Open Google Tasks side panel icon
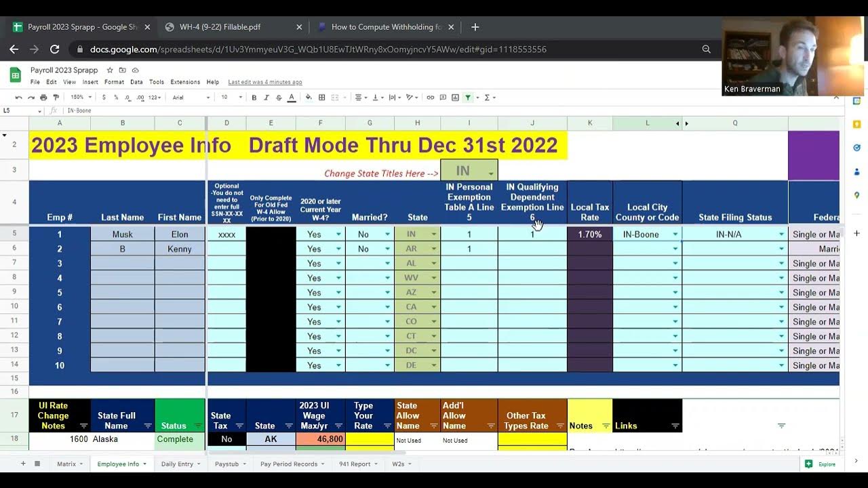The height and width of the screenshot is (488, 868). (x=856, y=148)
